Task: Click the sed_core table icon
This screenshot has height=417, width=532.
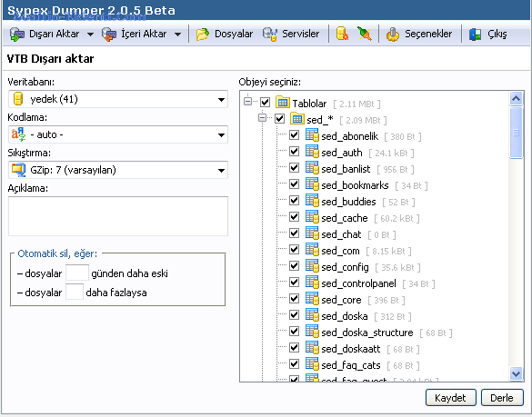Action: 312,299
